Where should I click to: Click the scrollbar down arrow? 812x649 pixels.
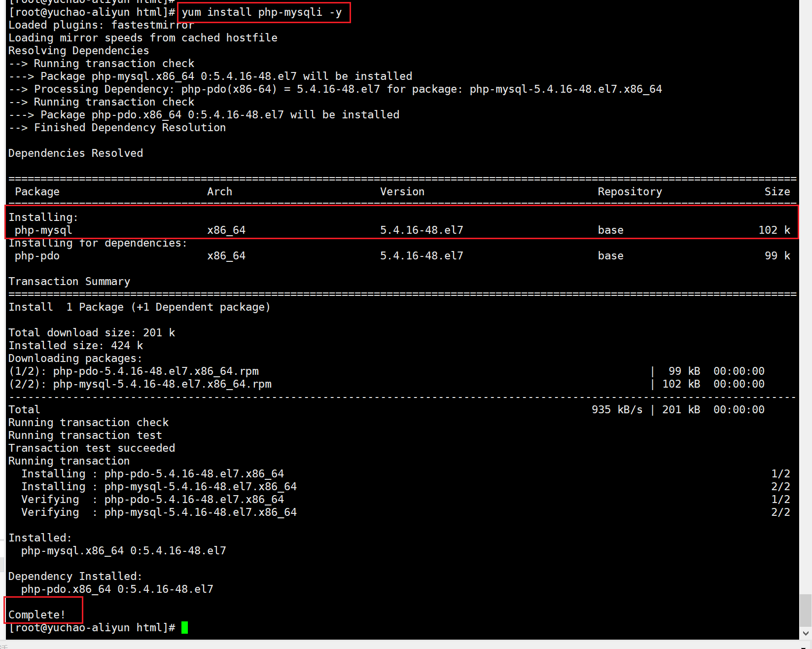[x=806, y=633]
